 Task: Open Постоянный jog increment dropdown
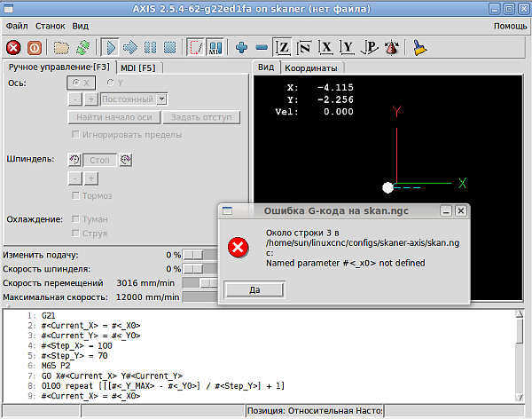[x=162, y=99]
